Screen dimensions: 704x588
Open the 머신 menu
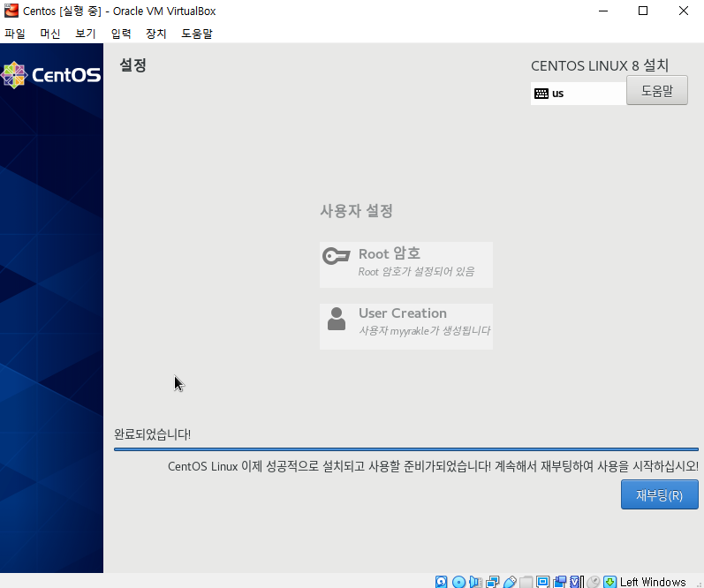click(50, 34)
